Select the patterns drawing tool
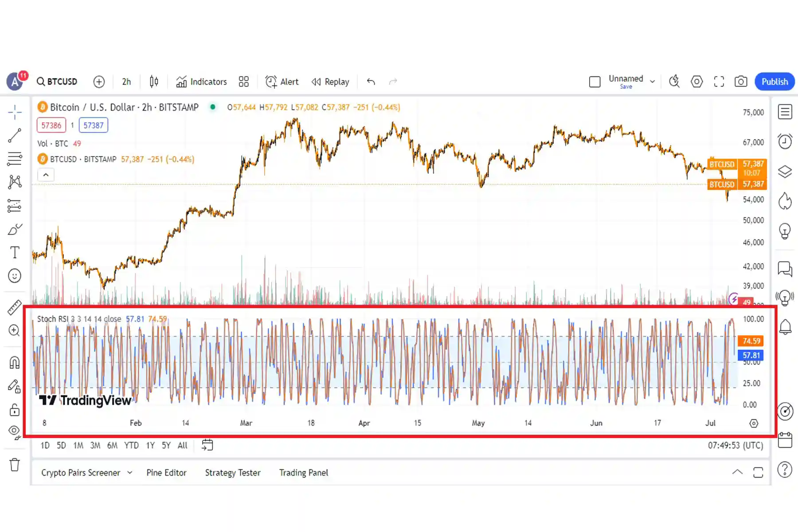This screenshot has width=798, height=532. (x=15, y=182)
